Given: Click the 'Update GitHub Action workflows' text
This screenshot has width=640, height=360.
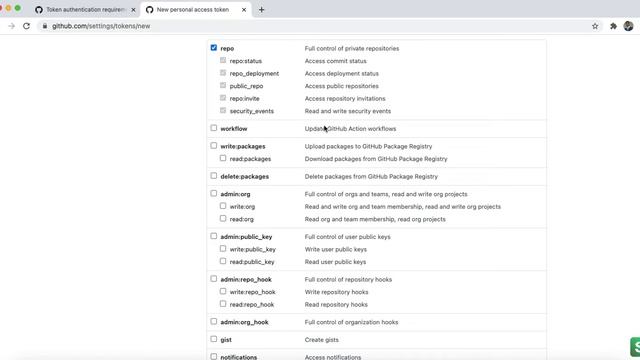Looking at the screenshot, I should click(350, 129).
